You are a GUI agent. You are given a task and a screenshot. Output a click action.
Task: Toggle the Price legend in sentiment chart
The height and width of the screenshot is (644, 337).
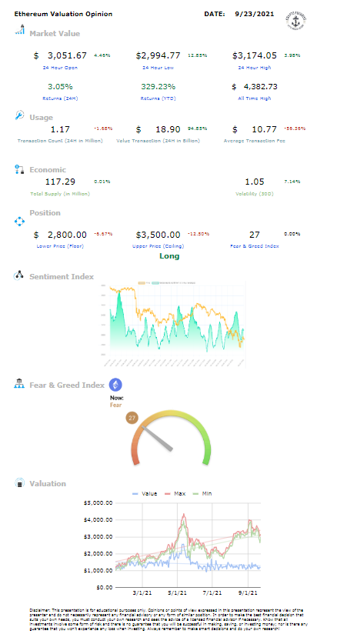[x=145, y=283]
